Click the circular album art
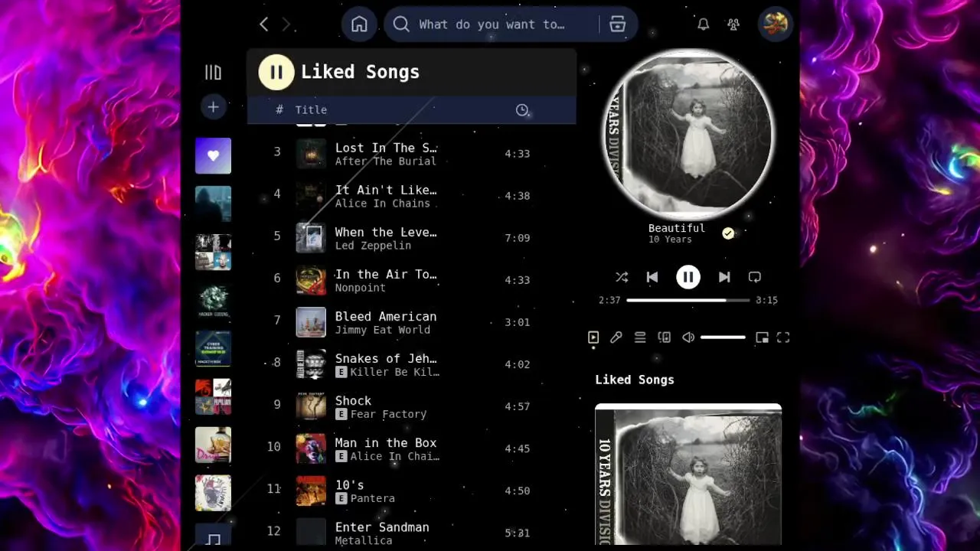This screenshot has width=980, height=551. tap(688, 135)
